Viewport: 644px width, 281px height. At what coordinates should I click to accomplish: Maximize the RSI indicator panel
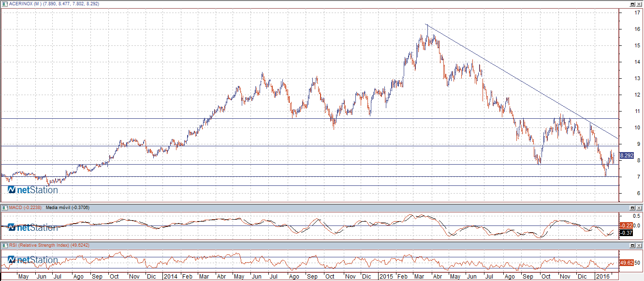[x=632, y=245]
